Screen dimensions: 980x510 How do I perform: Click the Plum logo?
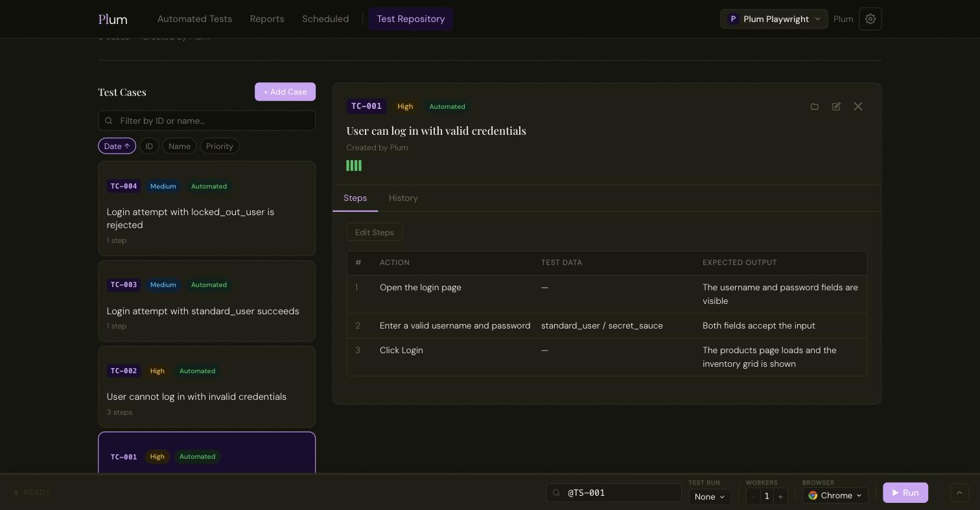(x=113, y=19)
